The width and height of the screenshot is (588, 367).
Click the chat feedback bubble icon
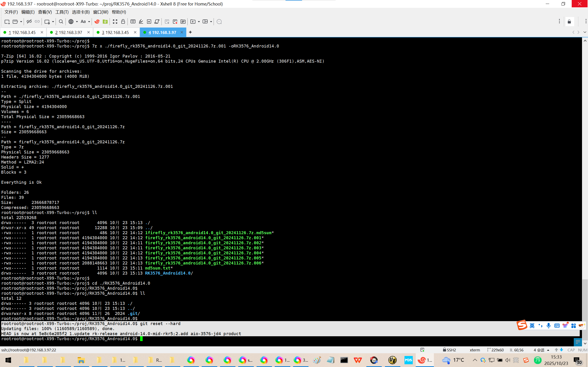click(219, 22)
